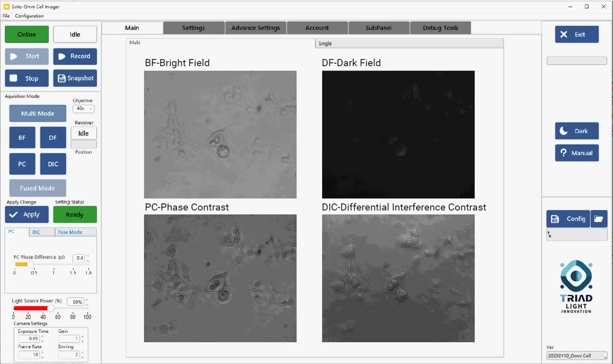Click the DF-Dark Field image
This screenshot has height=364, width=613.
tap(398, 135)
